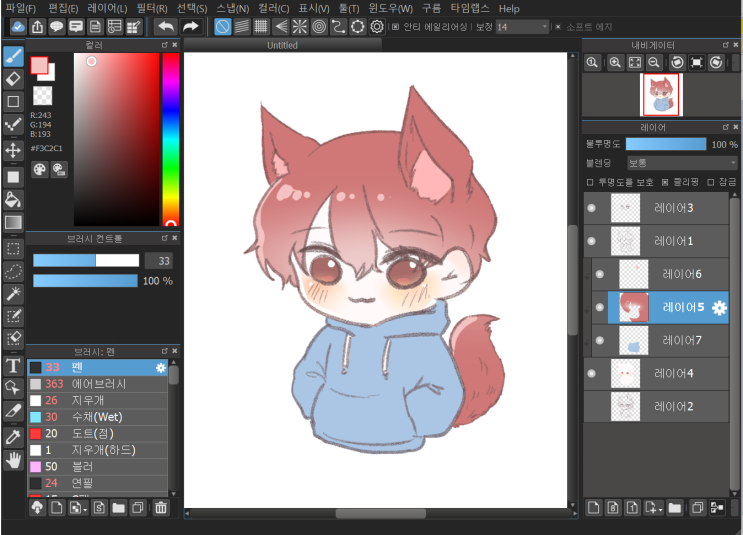The image size is (743, 535).
Task: Open 필터(R) menu
Action: [152, 8]
